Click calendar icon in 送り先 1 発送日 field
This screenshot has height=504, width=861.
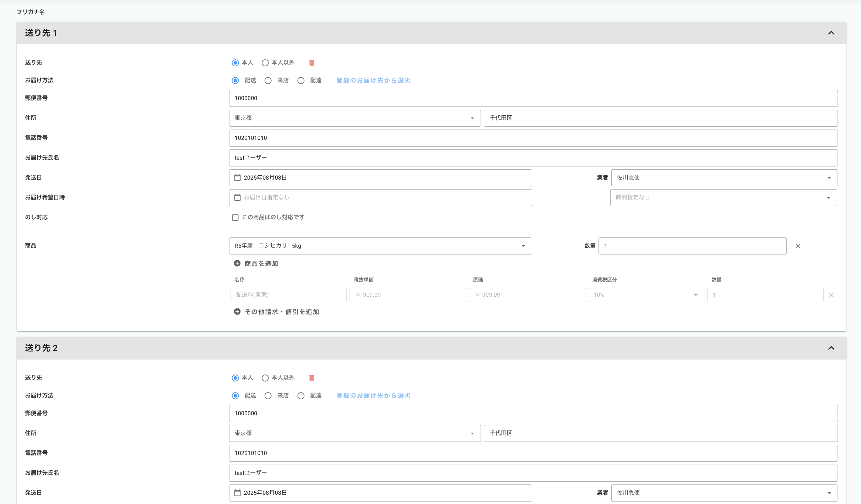[x=237, y=177]
